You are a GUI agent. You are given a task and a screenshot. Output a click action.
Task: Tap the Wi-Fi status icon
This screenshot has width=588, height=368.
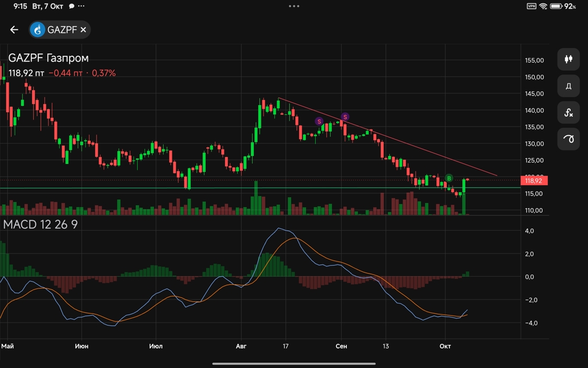(x=543, y=6)
